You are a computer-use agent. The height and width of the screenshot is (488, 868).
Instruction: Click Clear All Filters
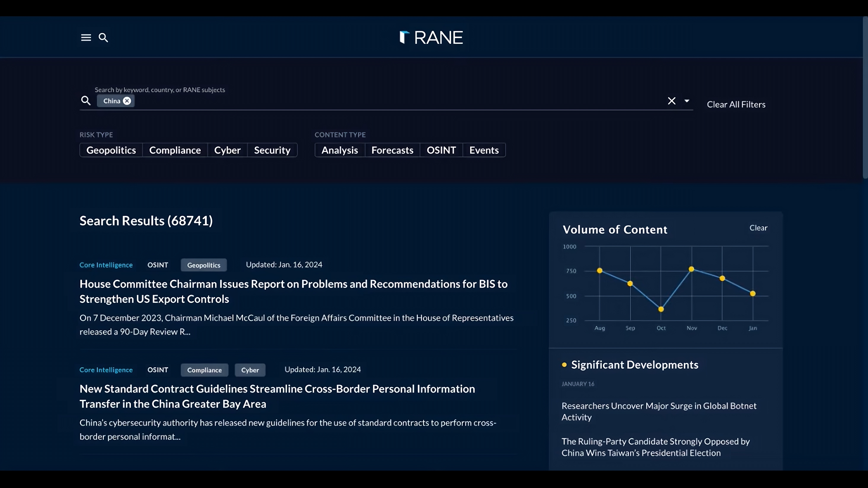[736, 104]
